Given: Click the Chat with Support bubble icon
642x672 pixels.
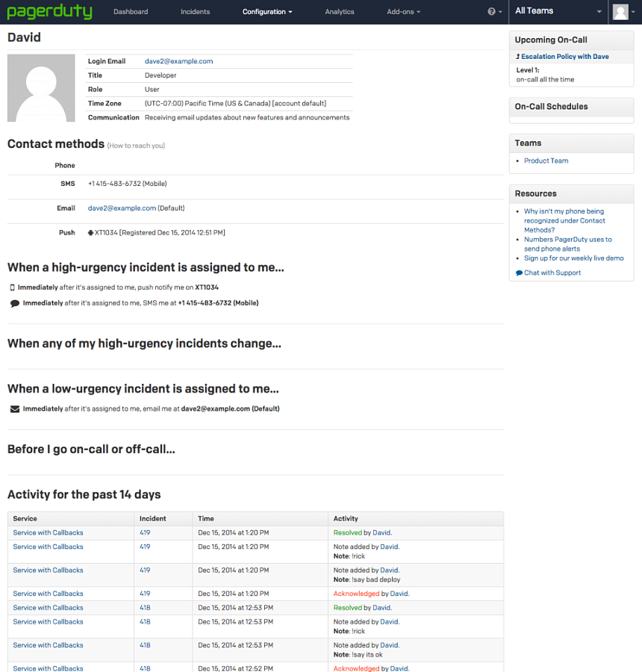Looking at the screenshot, I should point(519,273).
